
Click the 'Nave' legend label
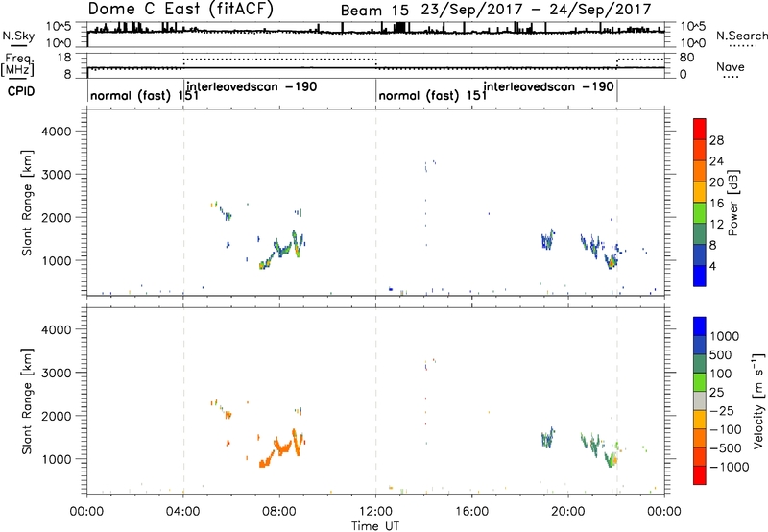[x=731, y=66]
